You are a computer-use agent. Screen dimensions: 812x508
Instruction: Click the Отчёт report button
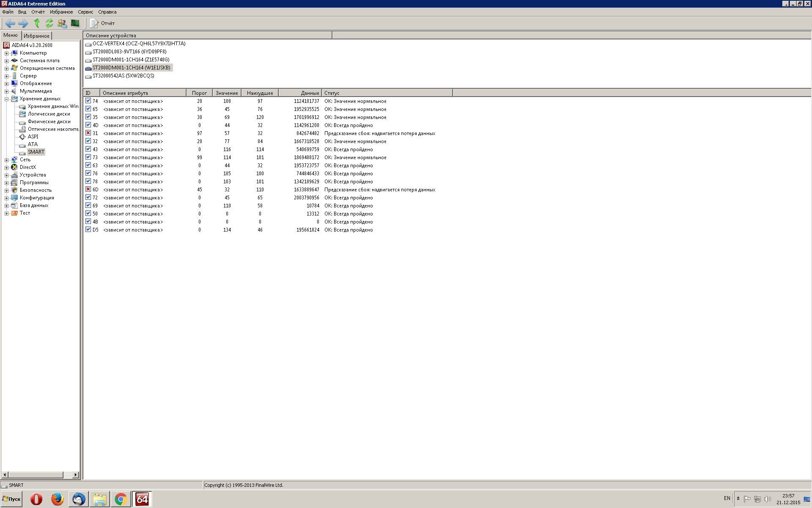pos(103,23)
